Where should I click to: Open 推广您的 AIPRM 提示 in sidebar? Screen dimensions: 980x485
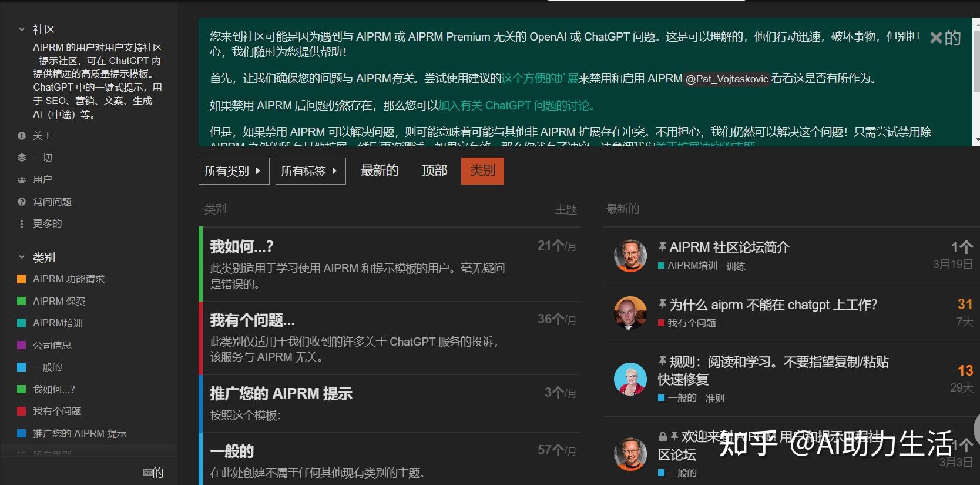pos(80,433)
